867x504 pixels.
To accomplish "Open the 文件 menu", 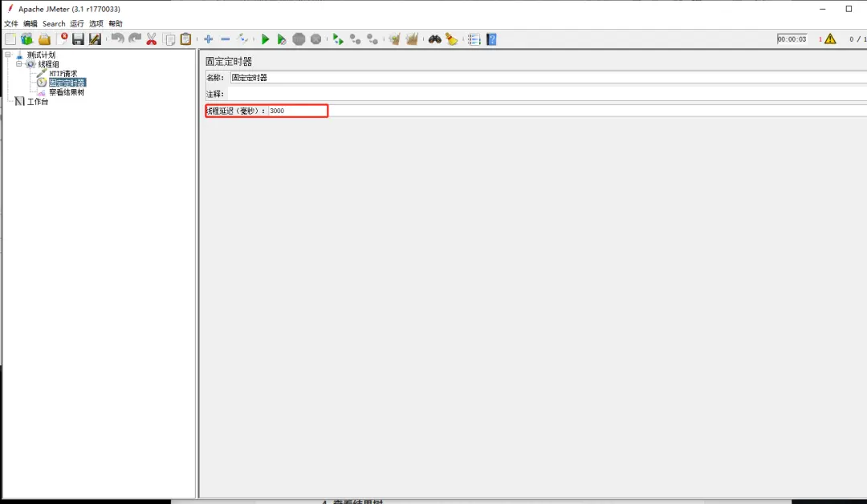I will [11, 24].
